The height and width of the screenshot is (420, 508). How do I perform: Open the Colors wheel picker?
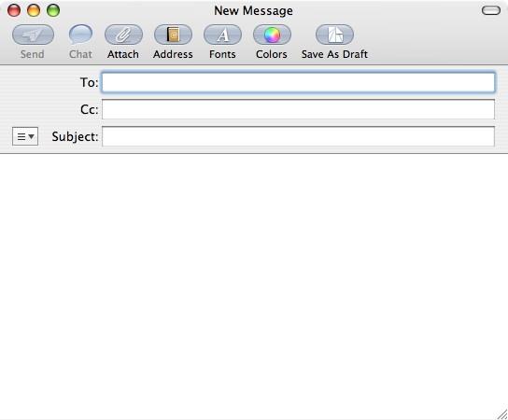click(272, 35)
